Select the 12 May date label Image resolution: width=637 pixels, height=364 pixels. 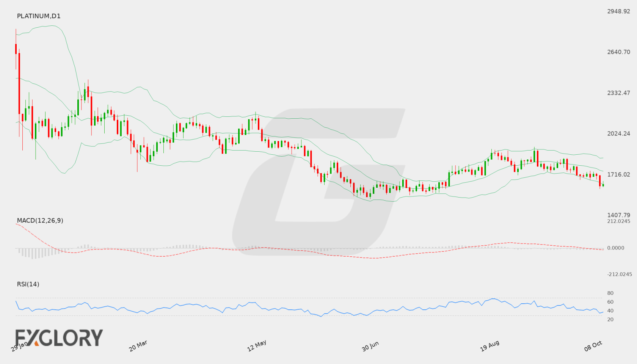click(257, 346)
